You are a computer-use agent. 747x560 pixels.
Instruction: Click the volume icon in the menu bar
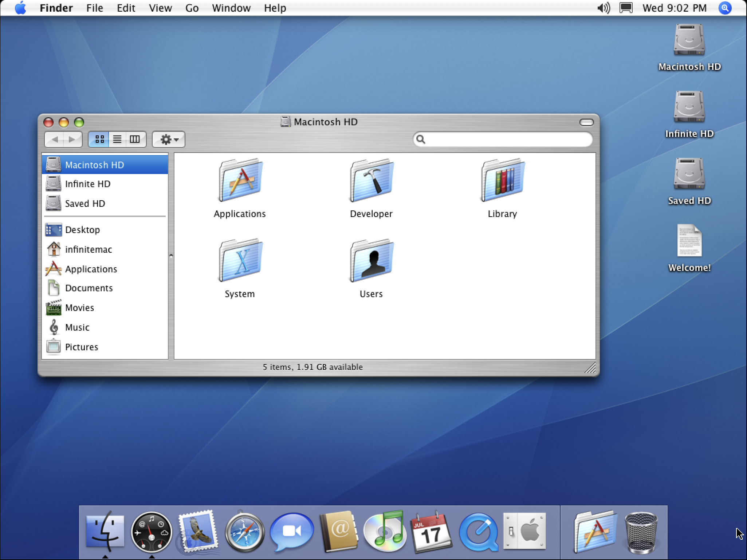tap(604, 8)
